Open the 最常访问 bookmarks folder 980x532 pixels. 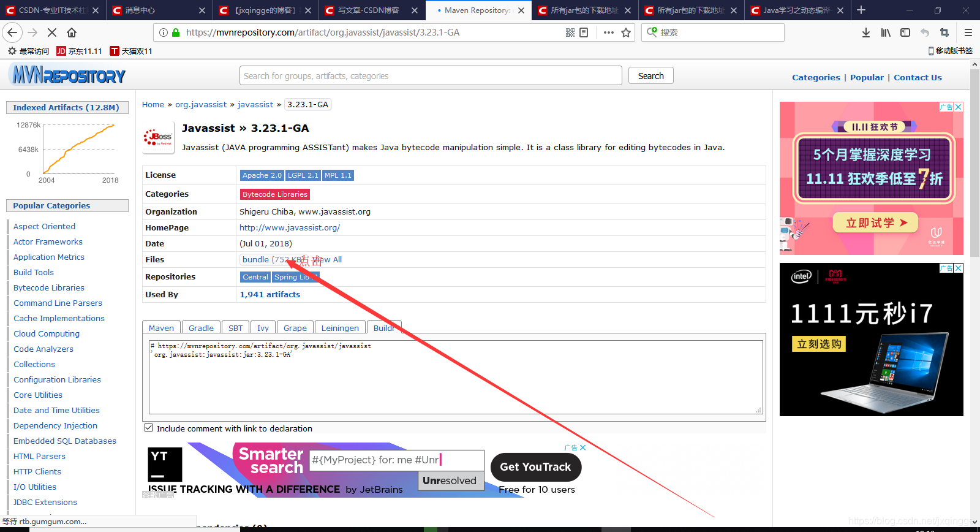point(28,51)
